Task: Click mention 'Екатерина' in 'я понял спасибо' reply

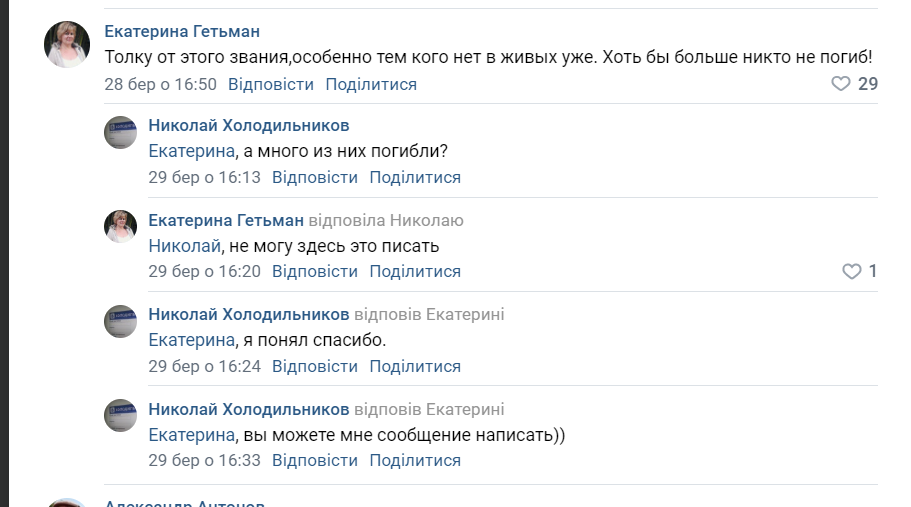Action: tap(192, 340)
